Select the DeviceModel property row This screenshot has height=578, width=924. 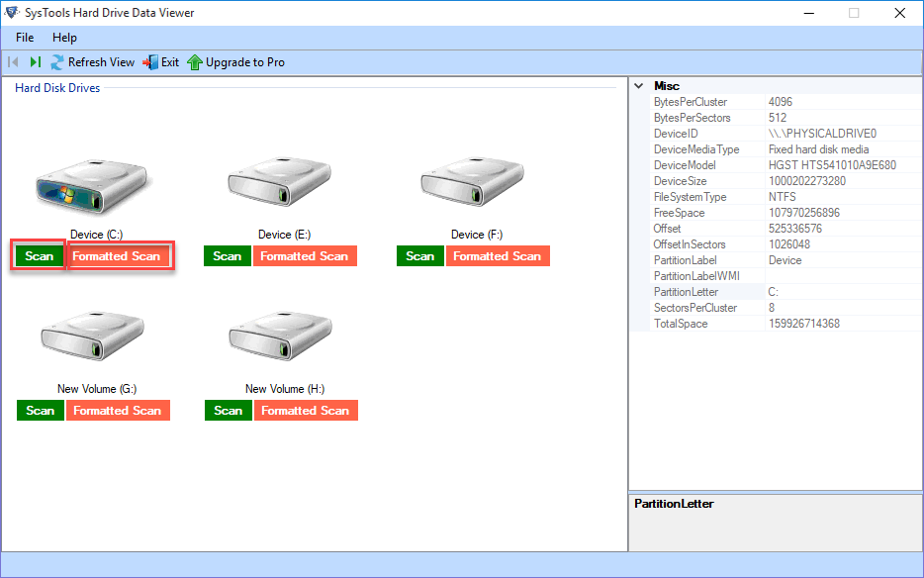(785, 165)
